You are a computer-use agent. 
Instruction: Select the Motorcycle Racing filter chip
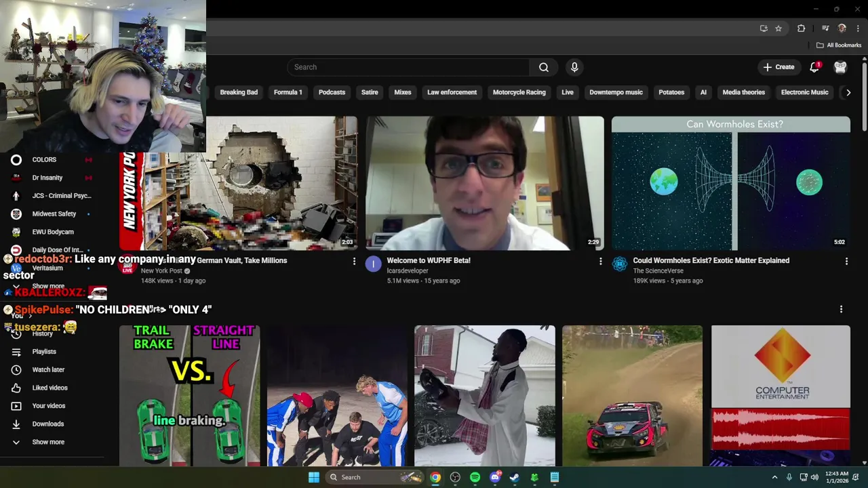point(519,92)
